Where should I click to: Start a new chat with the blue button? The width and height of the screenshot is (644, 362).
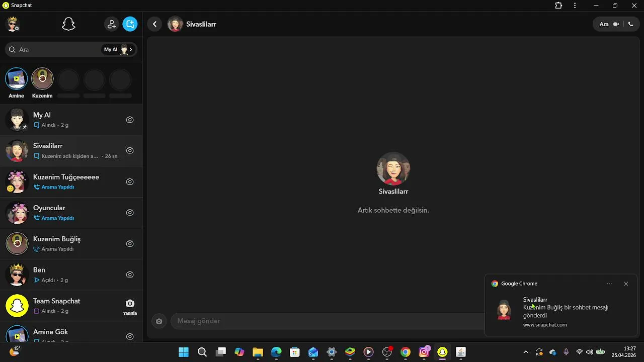click(x=130, y=24)
